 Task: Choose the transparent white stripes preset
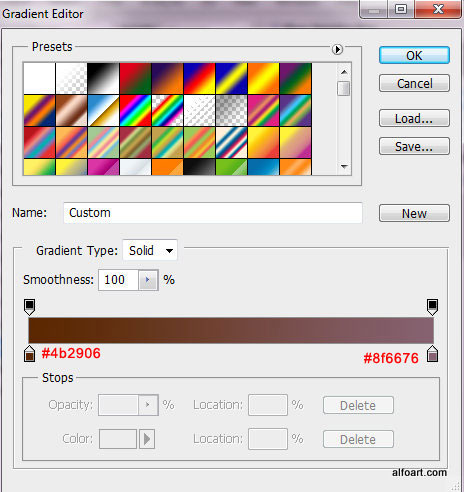(199, 110)
